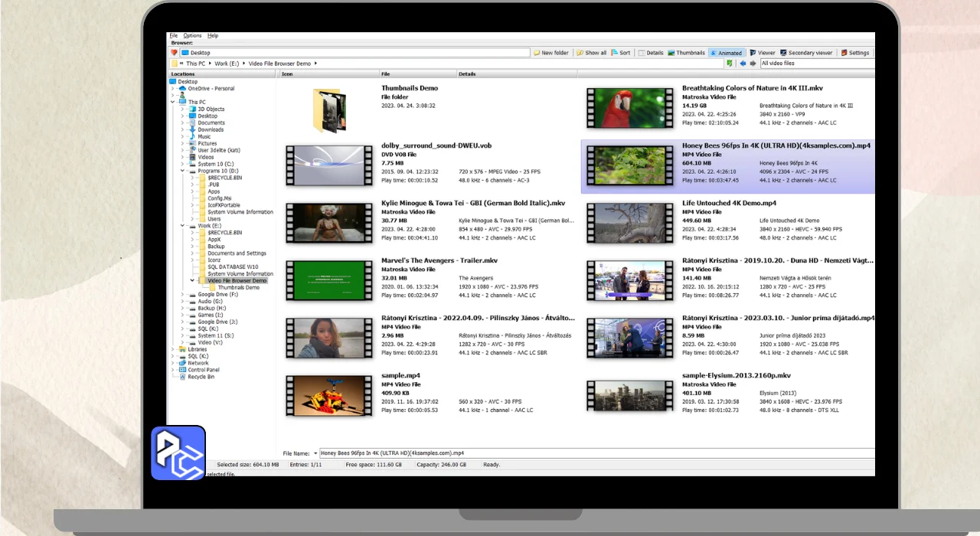Image resolution: width=980 pixels, height=536 pixels.
Task: Open the Secondary viewer
Action: (805, 53)
